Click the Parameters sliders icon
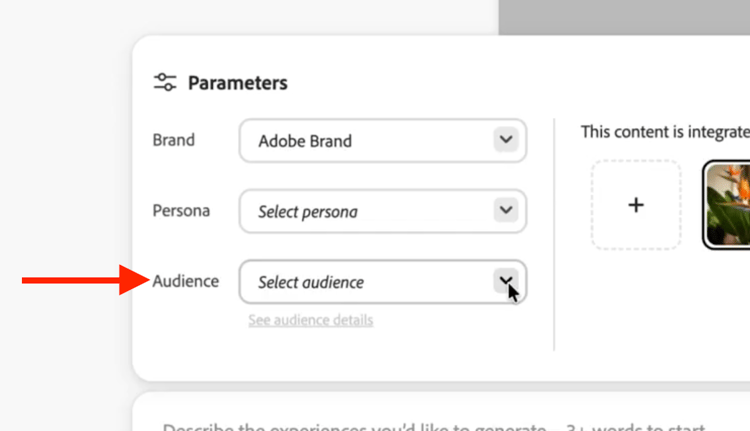The height and width of the screenshot is (431, 750). 165,83
